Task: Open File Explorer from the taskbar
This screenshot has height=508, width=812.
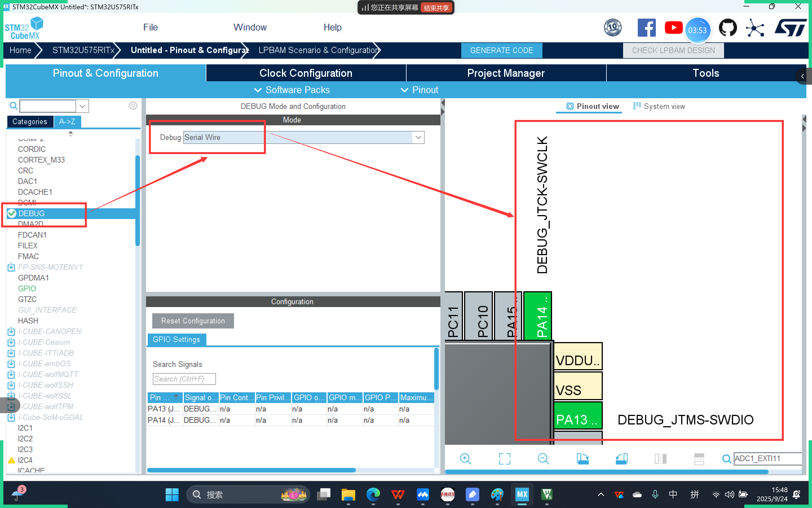Action: (x=348, y=494)
